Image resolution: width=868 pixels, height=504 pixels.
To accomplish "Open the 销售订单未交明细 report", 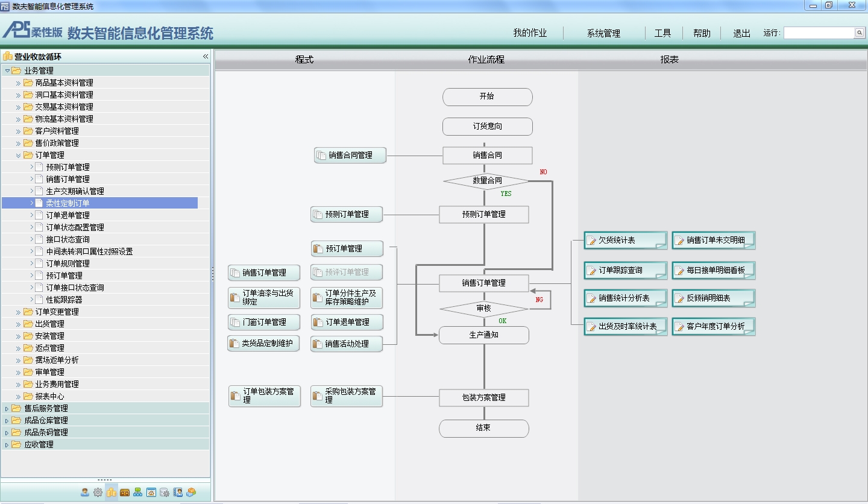I will 714,240.
